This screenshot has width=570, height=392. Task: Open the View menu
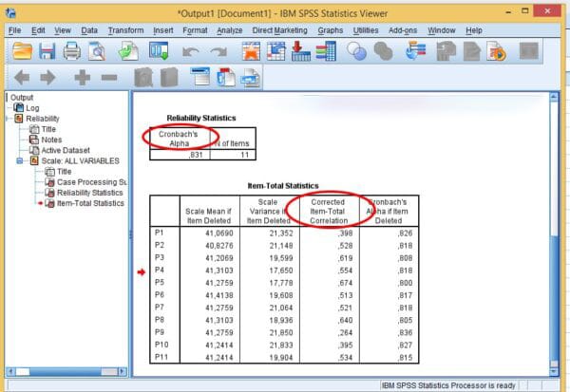point(63,30)
